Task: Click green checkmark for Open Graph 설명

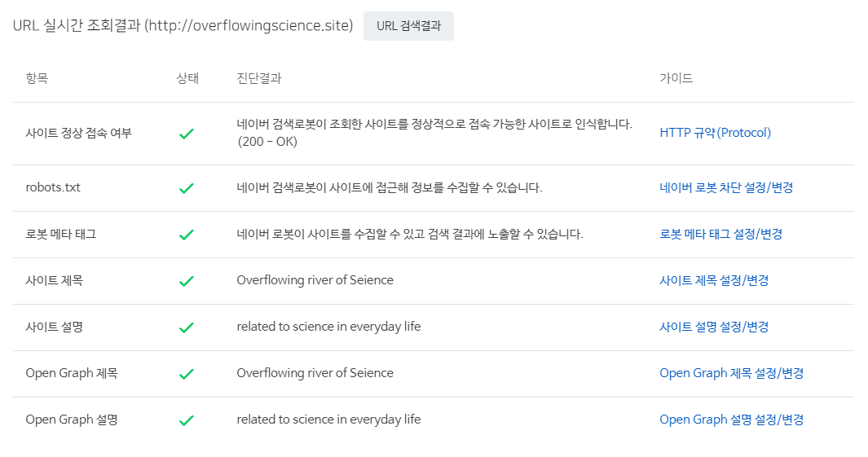Action: [x=187, y=420]
